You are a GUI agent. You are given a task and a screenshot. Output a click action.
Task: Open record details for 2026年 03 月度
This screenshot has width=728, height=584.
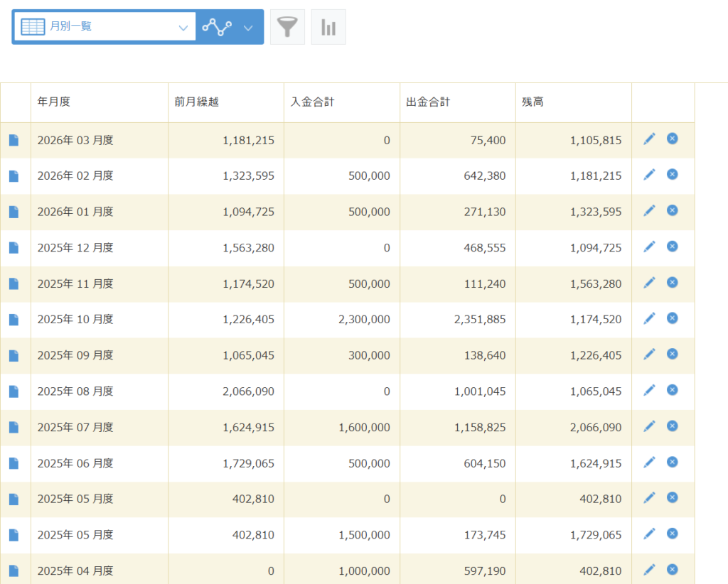click(x=14, y=141)
